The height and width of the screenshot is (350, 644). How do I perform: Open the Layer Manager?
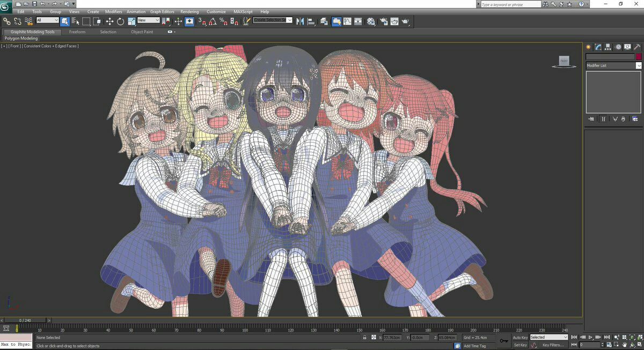coord(324,21)
